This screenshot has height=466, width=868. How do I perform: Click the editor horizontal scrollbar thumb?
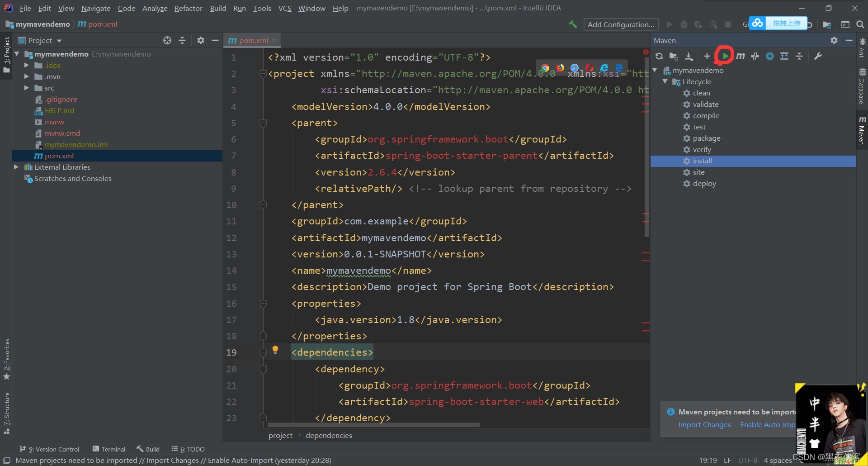[373, 425]
